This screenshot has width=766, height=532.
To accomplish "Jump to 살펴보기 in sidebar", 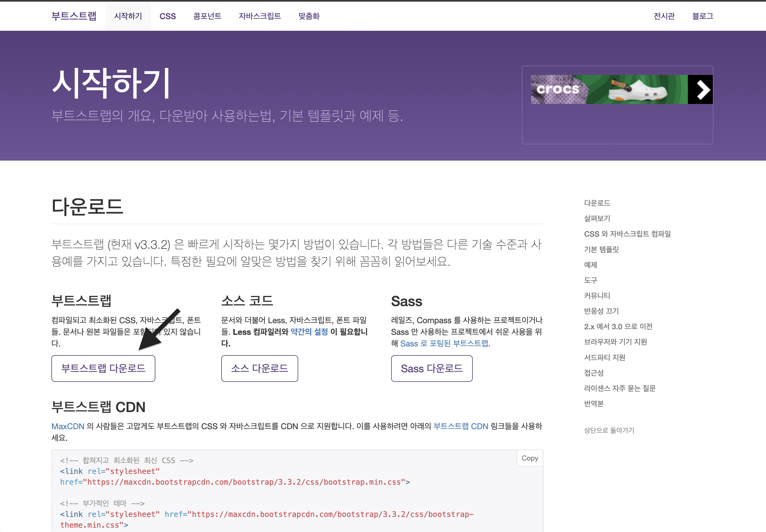I will pos(597,218).
